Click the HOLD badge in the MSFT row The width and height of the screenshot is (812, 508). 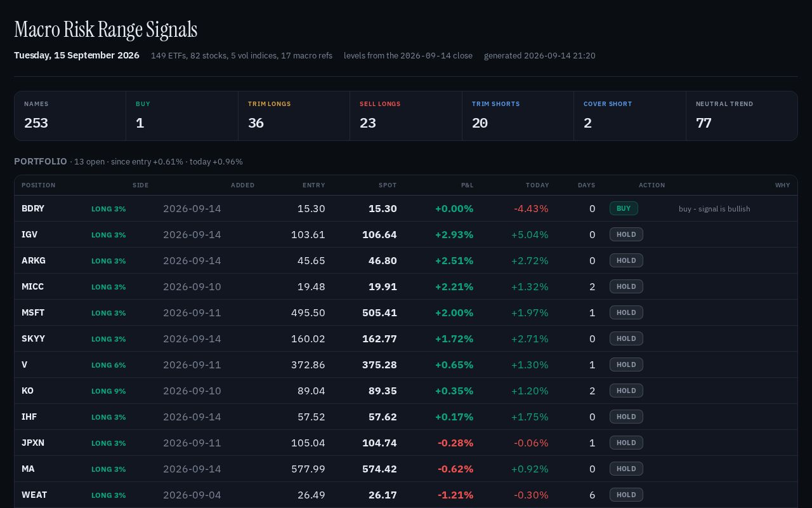tap(626, 312)
